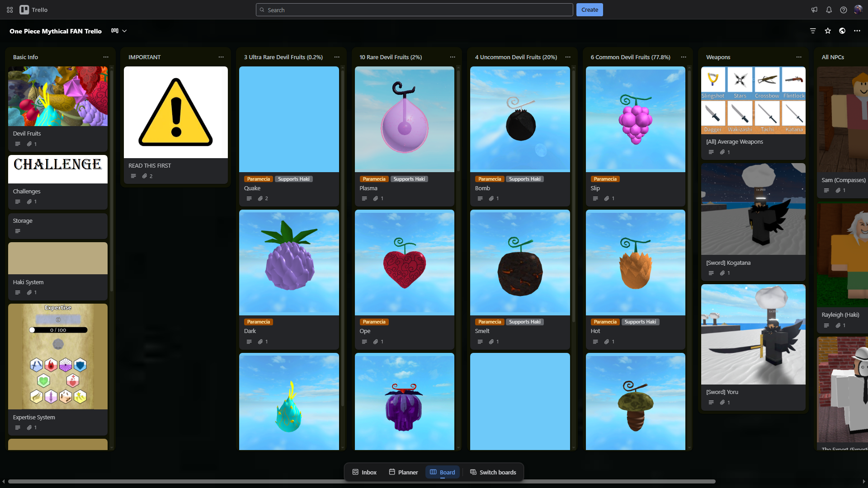This screenshot has width=868, height=488.
Task: Star this board
Action: pos(827,31)
